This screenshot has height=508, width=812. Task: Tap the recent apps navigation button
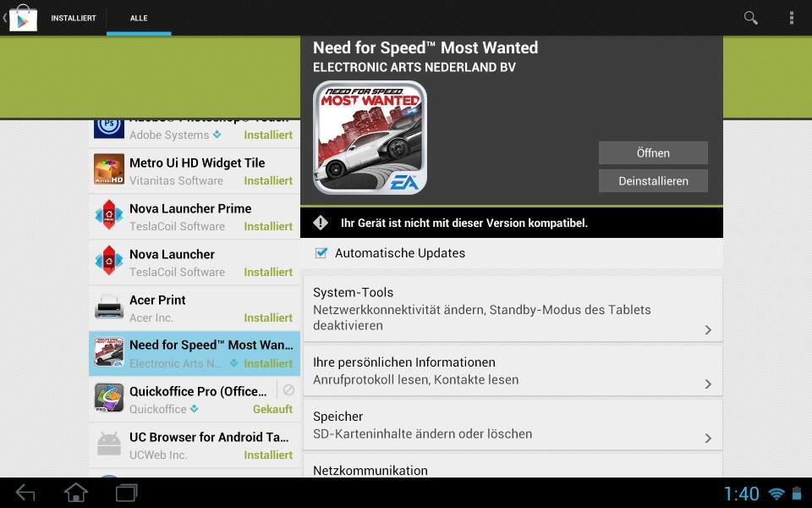[x=126, y=493]
